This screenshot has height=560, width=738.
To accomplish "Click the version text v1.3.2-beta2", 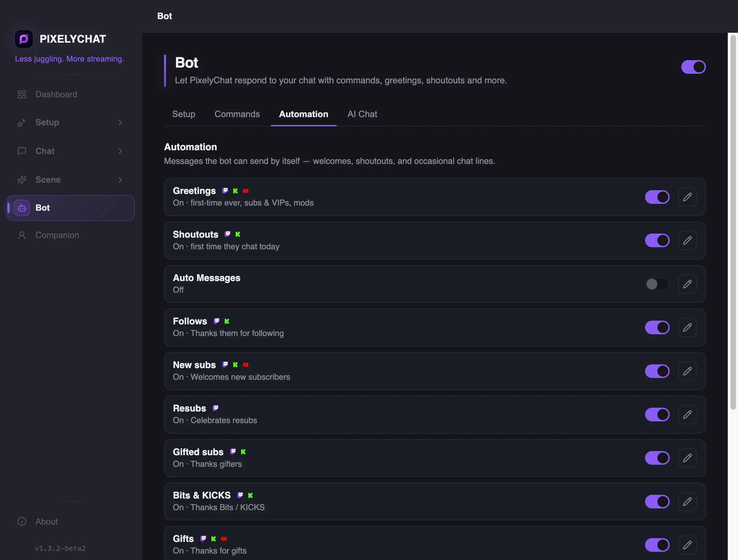I will coord(60,548).
